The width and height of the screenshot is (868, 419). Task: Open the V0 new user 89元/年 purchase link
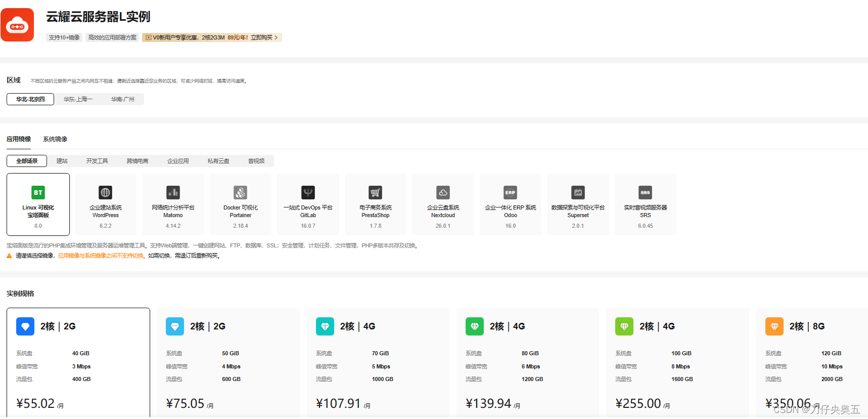tap(212, 37)
